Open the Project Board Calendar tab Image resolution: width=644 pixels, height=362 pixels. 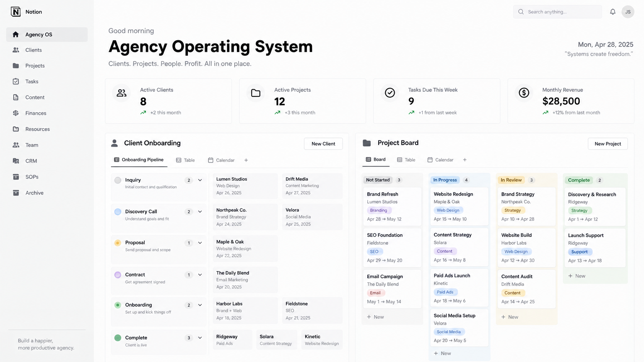pyautogui.click(x=440, y=160)
